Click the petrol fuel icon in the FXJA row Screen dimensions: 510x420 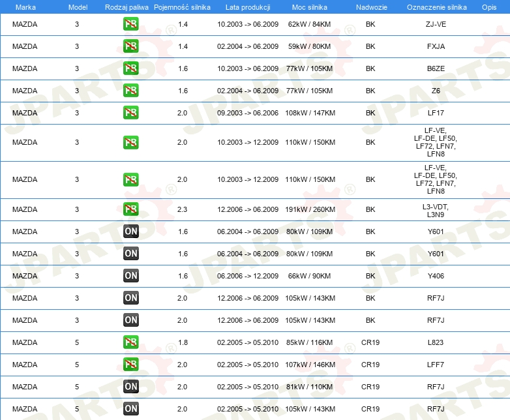click(130, 46)
